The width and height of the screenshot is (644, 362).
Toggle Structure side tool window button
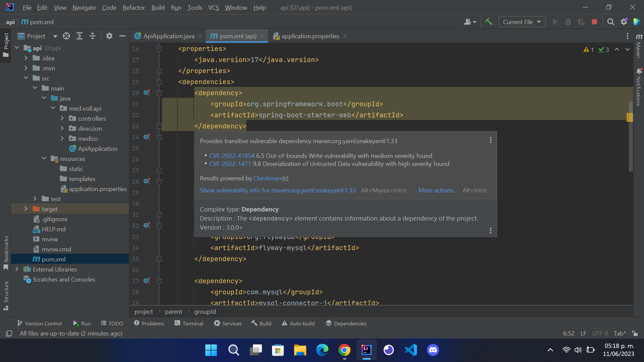[x=6, y=296]
